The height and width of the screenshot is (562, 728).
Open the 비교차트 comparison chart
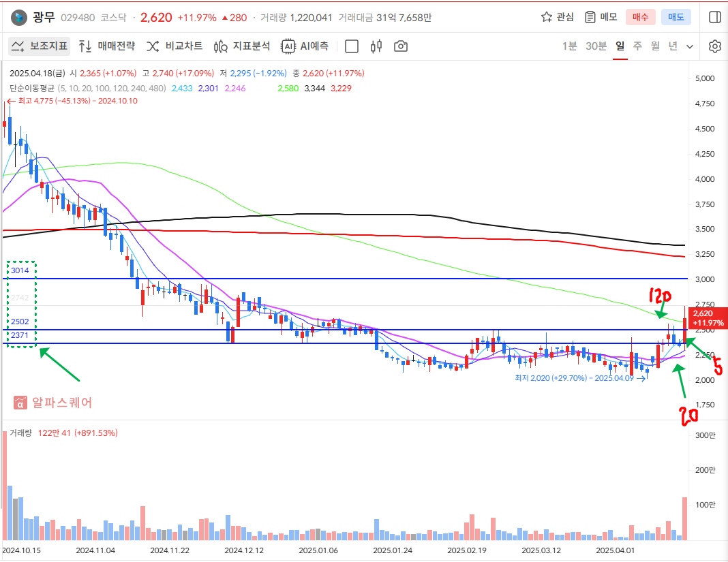pos(175,46)
